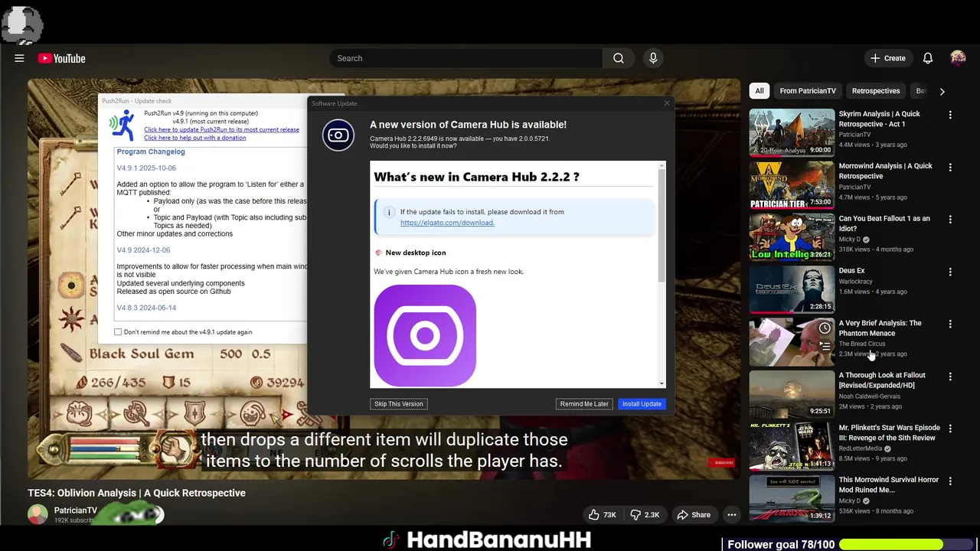
Task: Open options for Skyrim Analysis video
Action: pos(950,115)
